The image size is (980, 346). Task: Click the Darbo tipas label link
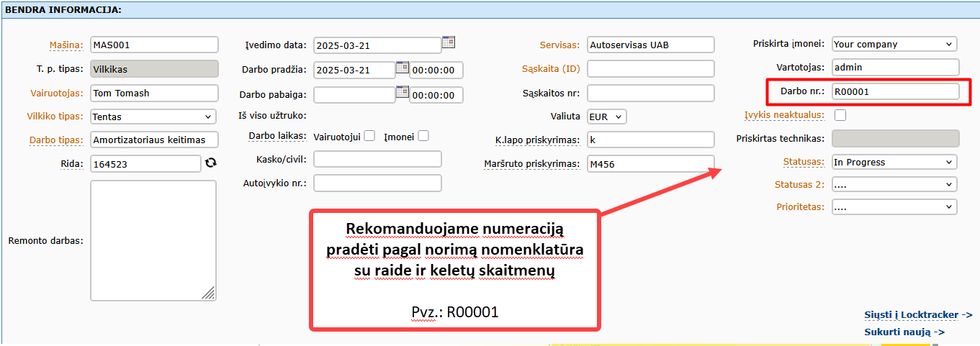pos(56,140)
